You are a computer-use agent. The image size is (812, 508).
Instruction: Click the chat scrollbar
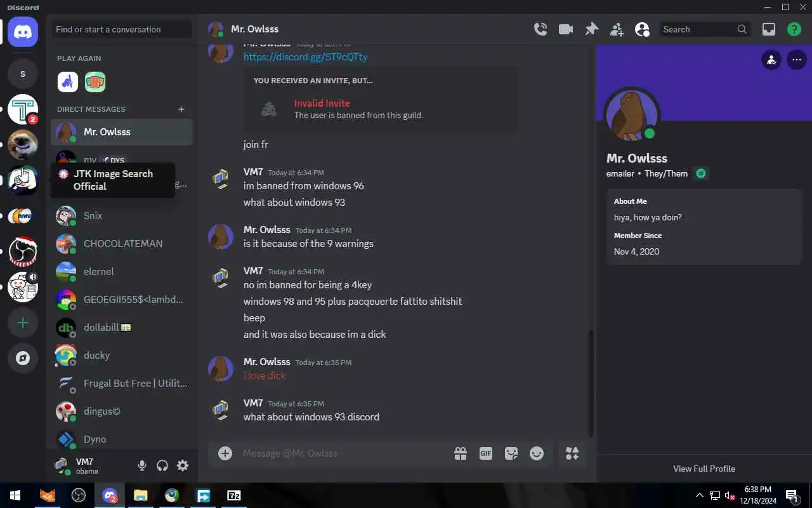(591, 383)
